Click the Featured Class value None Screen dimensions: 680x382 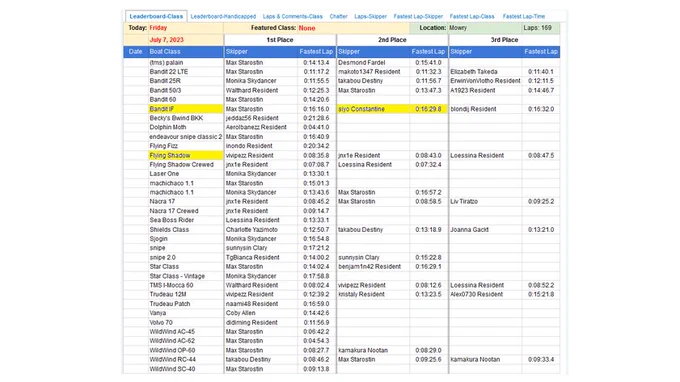(307, 28)
